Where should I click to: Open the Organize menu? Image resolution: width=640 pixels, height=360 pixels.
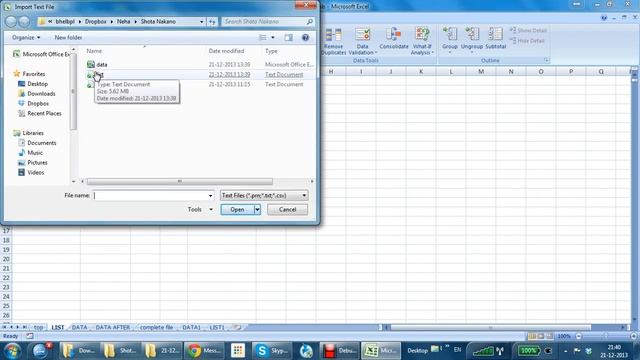tap(26, 38)
